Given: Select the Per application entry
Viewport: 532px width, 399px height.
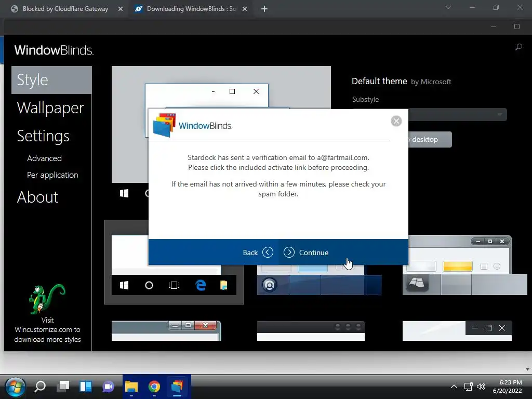Looking at the screenshot, I should (52, 175).
